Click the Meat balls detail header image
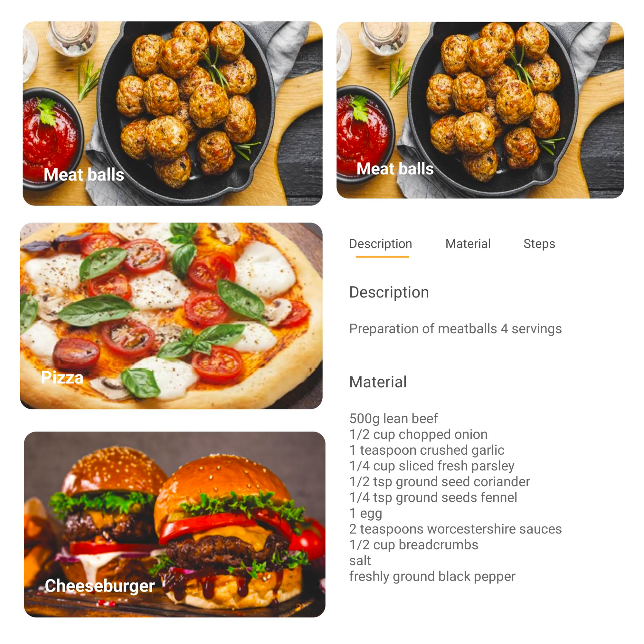Screen dimensions: 644x644 point(480,110)
